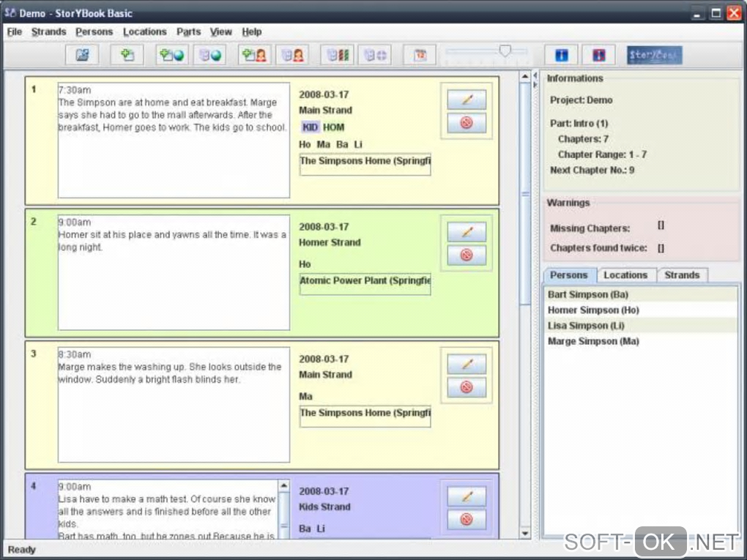
Task: Delete chapter 2 with red button
Action: pos(467,255)
